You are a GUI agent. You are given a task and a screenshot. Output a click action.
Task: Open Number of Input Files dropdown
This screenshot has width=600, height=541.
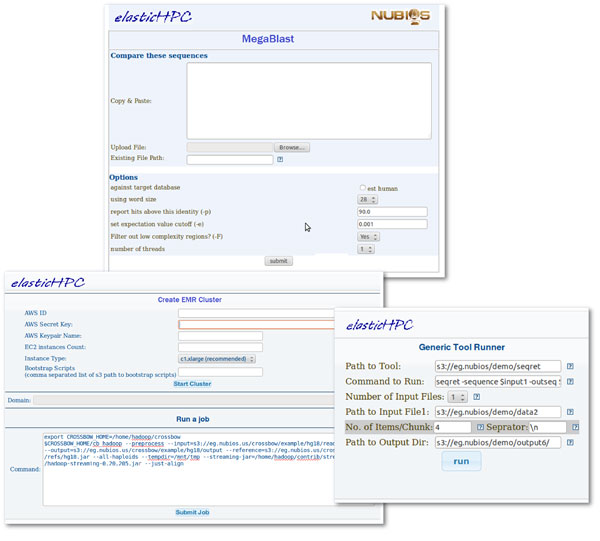458,397
